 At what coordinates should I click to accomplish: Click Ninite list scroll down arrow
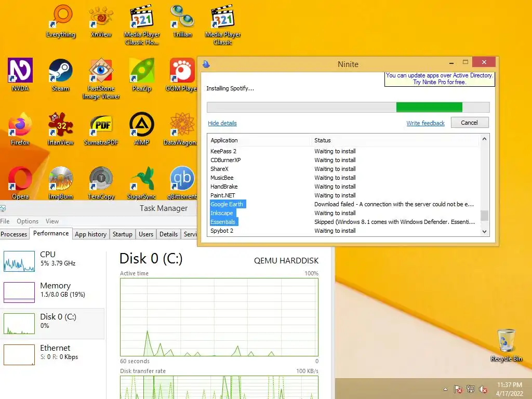[x=485, y=231]
